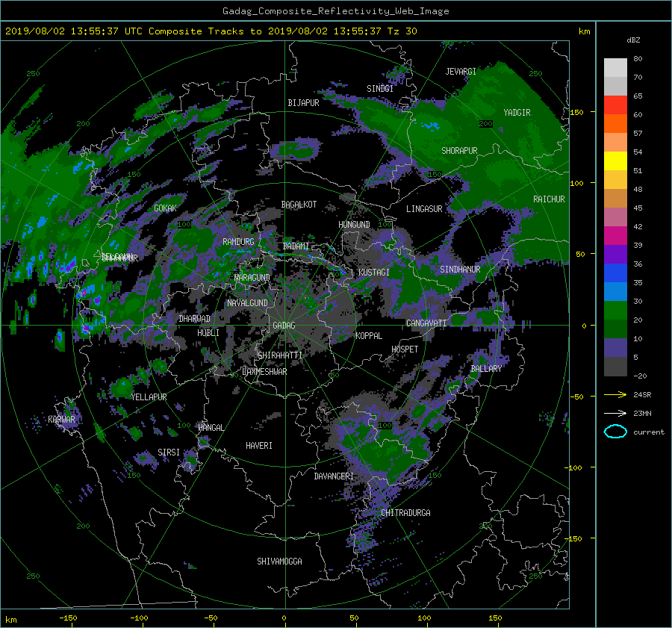Image resolution: width=672 pixels, height=628 pixels.
Task: Click the HAVERI city label
Action: (259, 446)
